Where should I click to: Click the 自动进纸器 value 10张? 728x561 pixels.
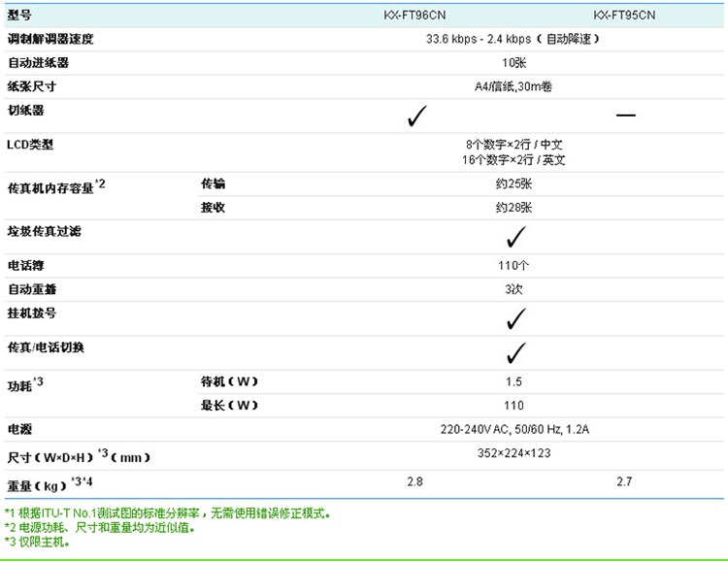coord(513,63)
